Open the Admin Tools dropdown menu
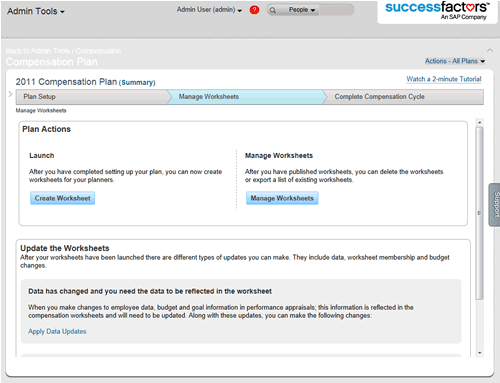The height and width of the screenshot is (383, 500). click(x=36, y=11)
